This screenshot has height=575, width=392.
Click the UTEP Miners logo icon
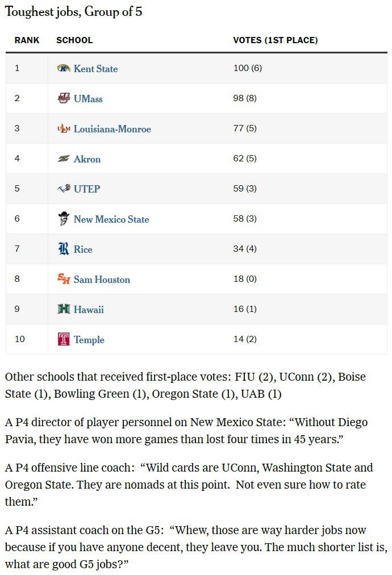click(64, 189)
